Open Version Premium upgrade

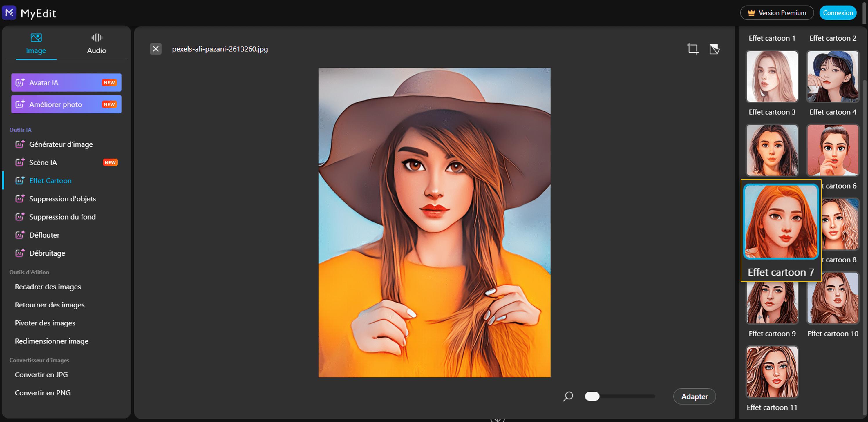(777, 13)
